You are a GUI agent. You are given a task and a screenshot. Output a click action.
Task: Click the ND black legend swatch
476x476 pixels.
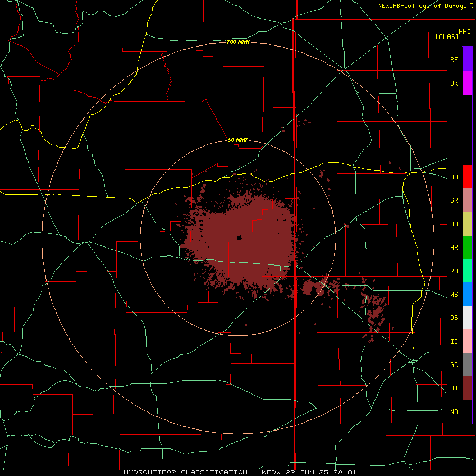(467, 411)
